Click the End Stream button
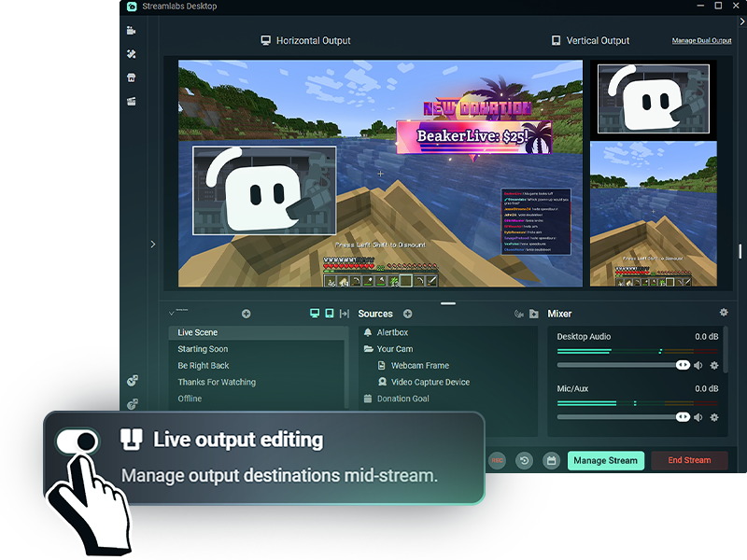 click(x=689, y=460)
